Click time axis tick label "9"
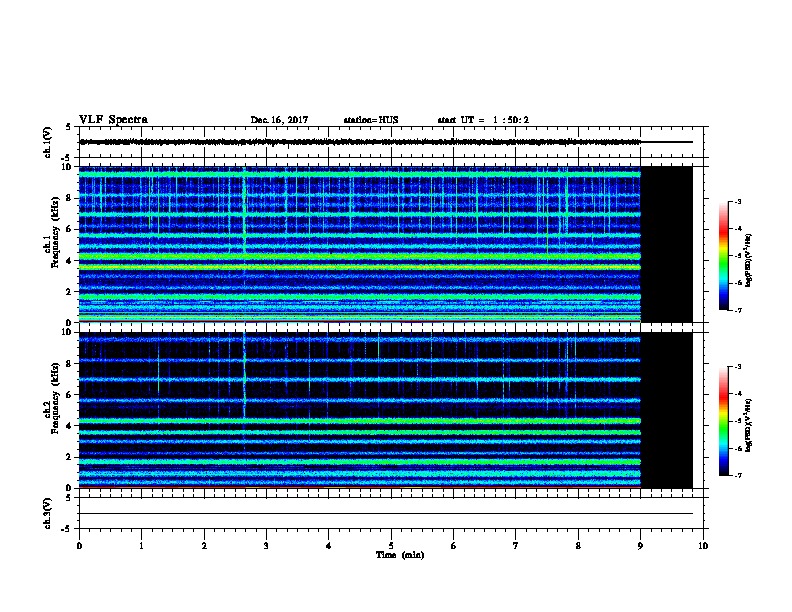The image size is (792, 612). coord(640,546)
